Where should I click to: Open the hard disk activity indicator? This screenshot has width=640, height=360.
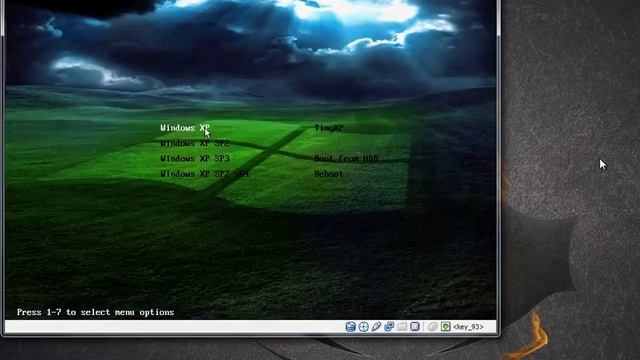coord(350,327)
